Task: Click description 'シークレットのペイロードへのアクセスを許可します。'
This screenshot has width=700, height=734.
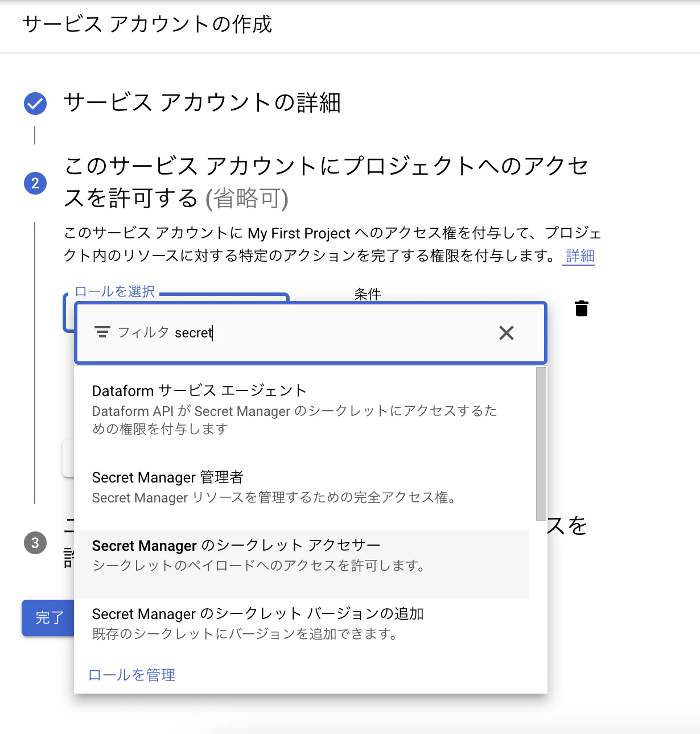Action: pyautogui.click(x=258, y=566)
